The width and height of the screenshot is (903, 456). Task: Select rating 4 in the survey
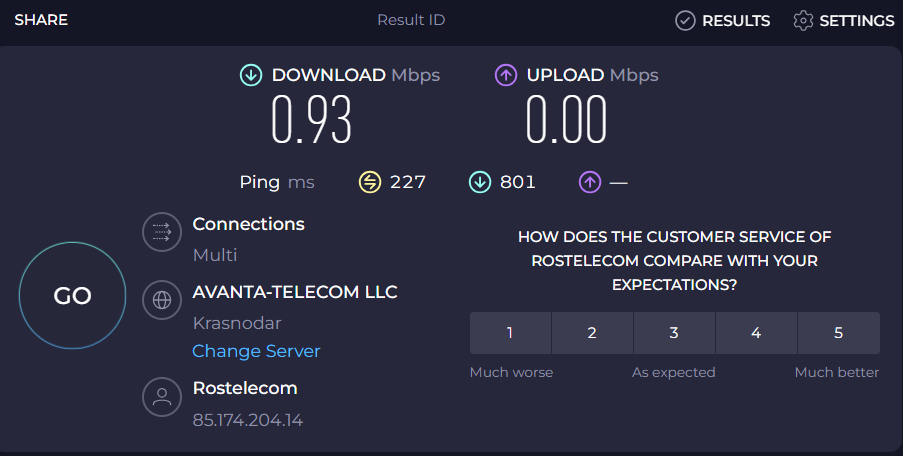click(x=756, y=333)
